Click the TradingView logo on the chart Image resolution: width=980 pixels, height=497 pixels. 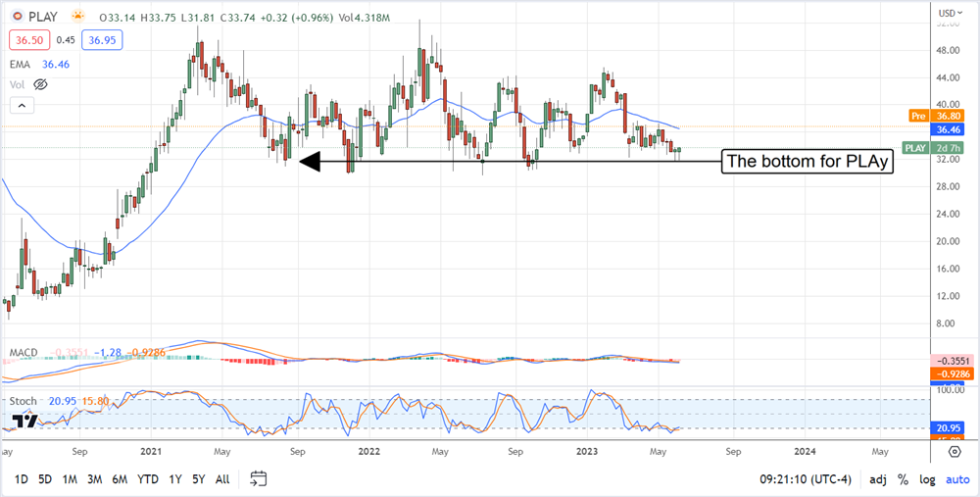[x=25, y=422]
